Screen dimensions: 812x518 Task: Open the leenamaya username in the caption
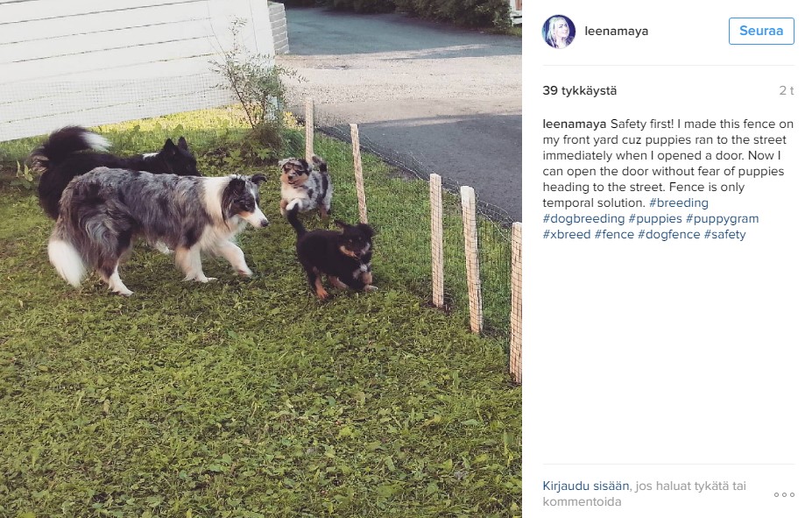tap(575, 124)
